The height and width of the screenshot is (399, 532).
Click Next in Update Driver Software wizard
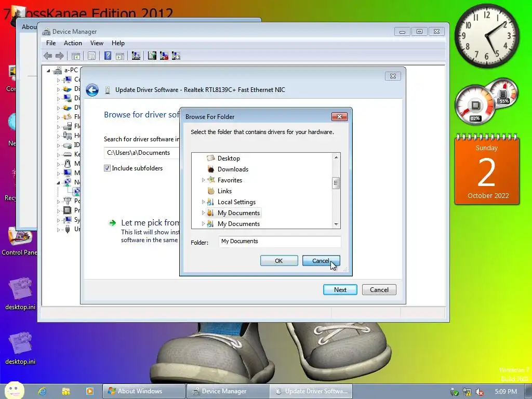[340, 290]
